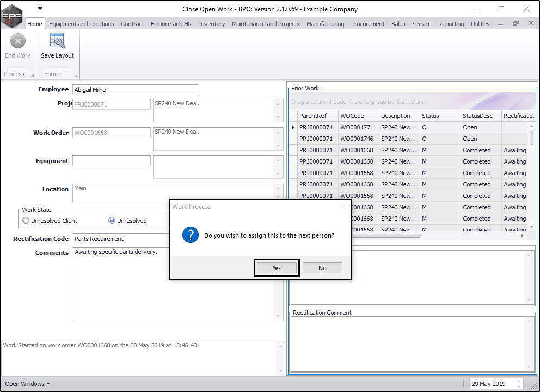Click the Save Layout icon
The image size is (540, 392).
pyautogui.click(x=57, y=41)
